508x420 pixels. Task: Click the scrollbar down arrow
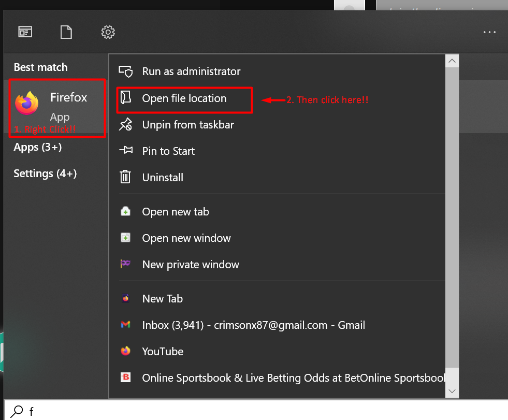tap(452, 391)
